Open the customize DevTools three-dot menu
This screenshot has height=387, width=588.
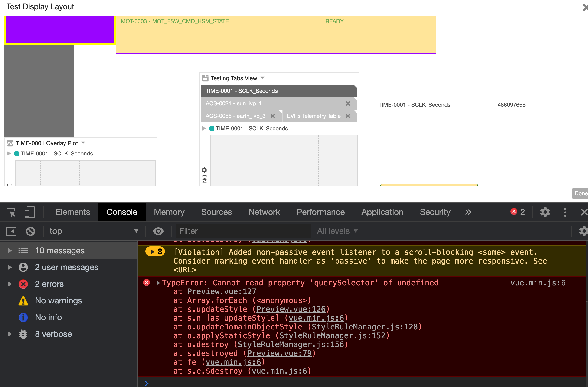pyautogui.click(x=565, y=212)
